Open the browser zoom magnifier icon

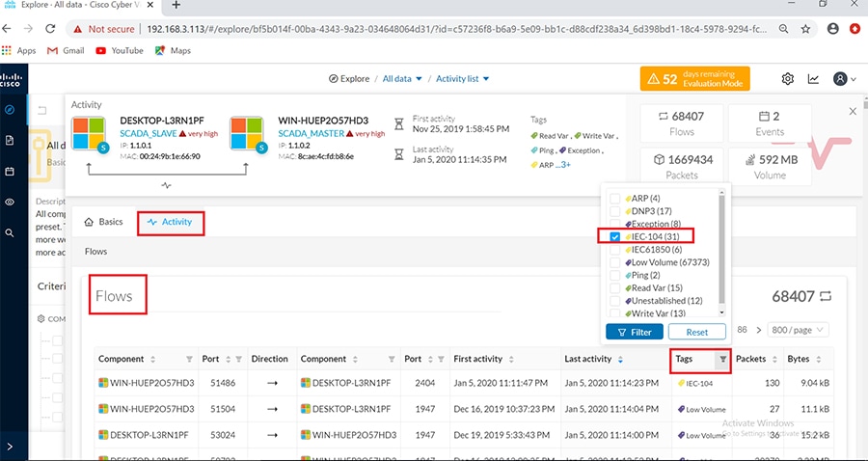tap(783, 29)
